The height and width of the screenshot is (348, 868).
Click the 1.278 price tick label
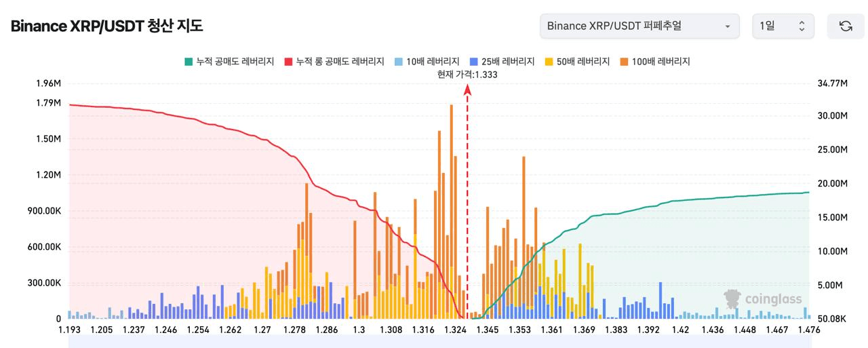[x=294, y=330]
